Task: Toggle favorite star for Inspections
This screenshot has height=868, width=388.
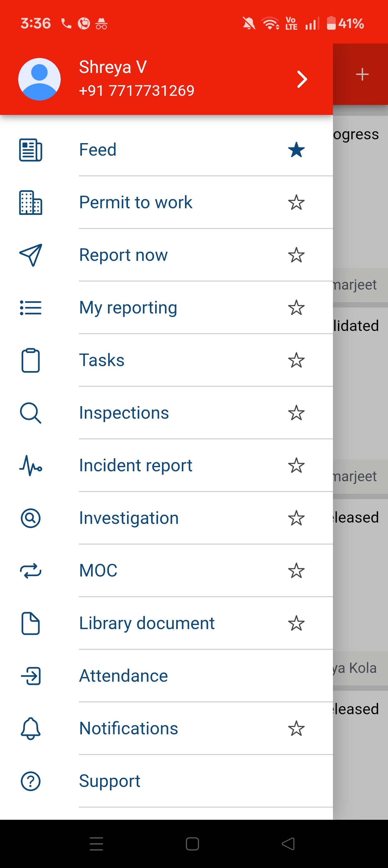Action: (296, 413)
